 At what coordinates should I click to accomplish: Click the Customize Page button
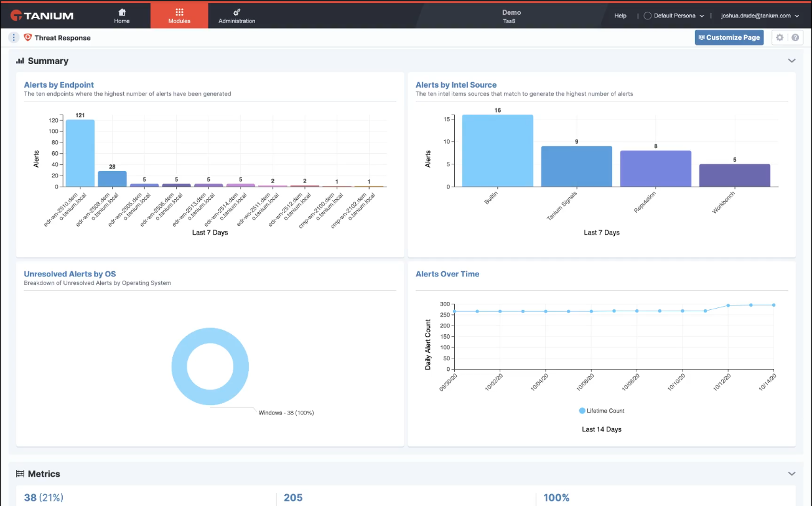coord(729,37)
